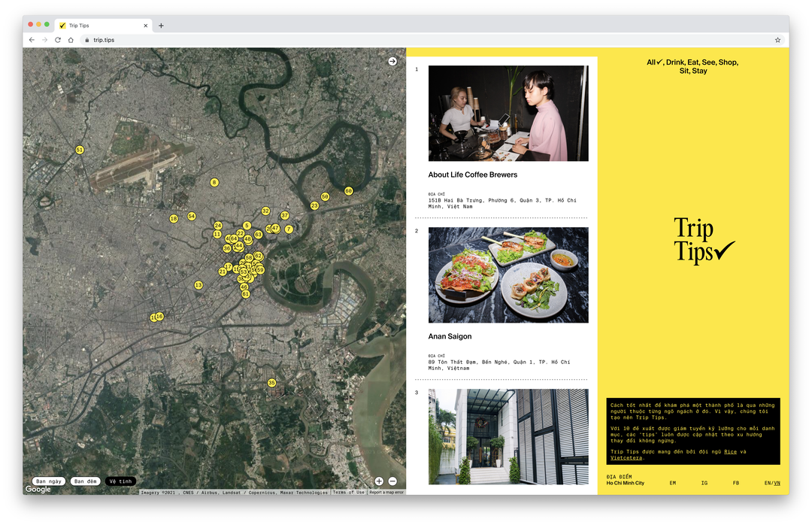This screenshot has width=812, height=525.
Task: Select map marker number 13
Action: coord(198,285)
